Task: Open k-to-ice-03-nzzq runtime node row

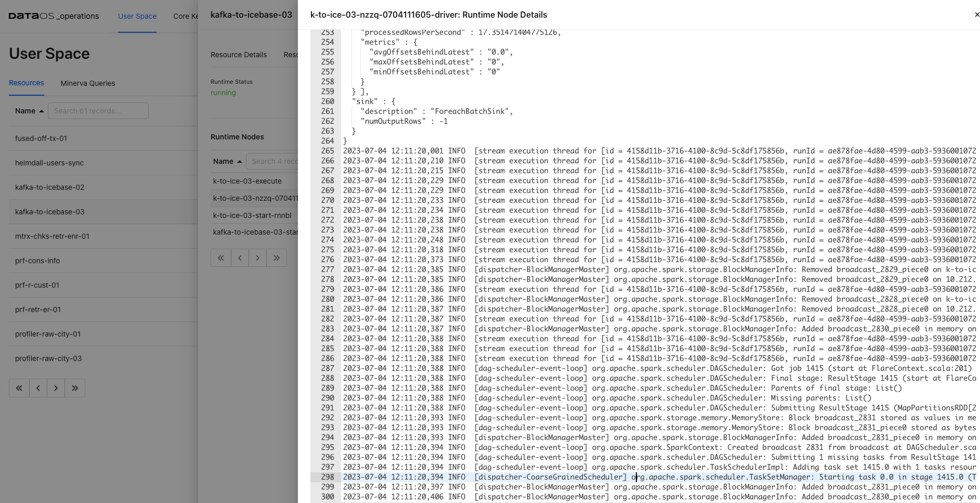Action: pos(254,198)
